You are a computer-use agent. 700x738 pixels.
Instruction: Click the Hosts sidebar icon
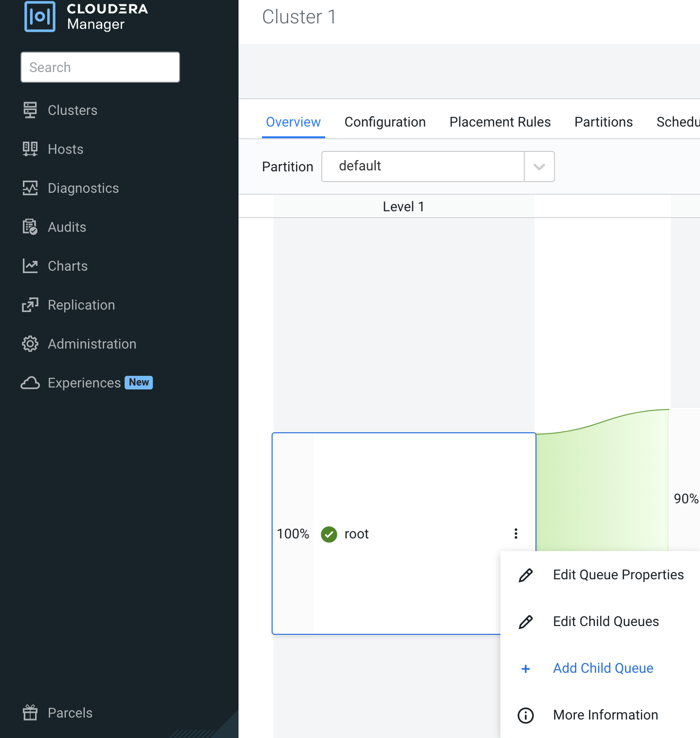tap(30, 149)
